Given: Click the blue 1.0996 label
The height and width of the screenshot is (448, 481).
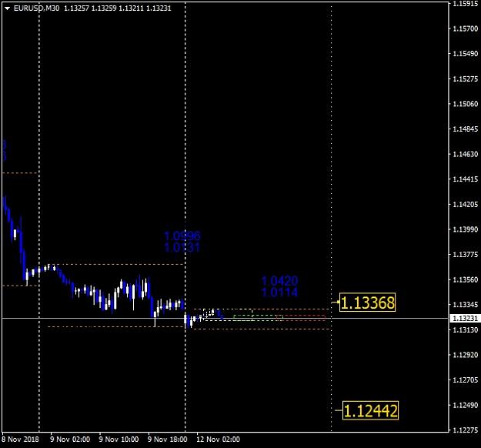Looking at the screenshot, I should (x=182, y=236).
